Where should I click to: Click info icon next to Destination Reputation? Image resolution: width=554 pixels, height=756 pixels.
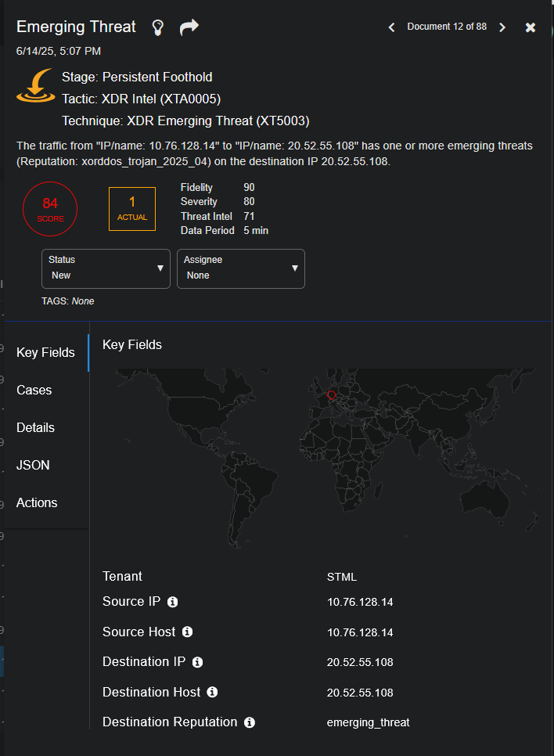[x=250, y=722]
